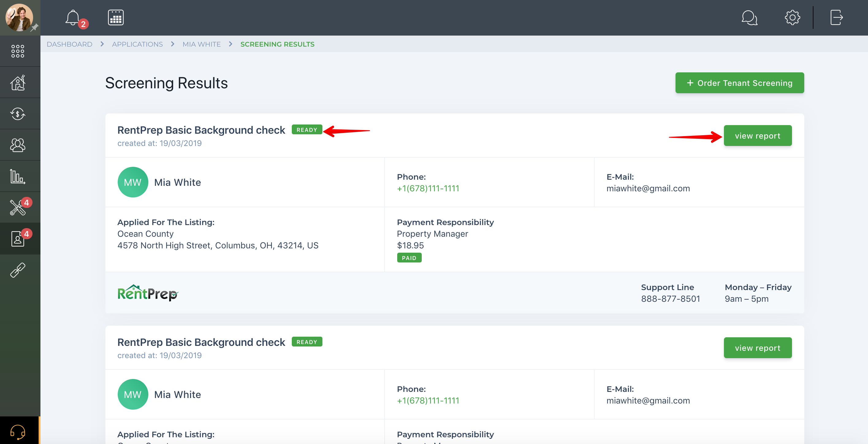Click the RentPrep logo
The width and height of the screenshot is (868, 444).
pos(148,293)
